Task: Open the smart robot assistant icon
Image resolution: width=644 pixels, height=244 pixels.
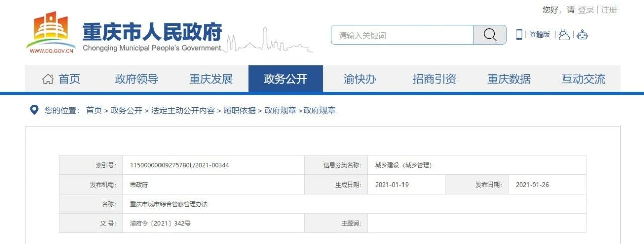Action: click(x=582, y=35)
